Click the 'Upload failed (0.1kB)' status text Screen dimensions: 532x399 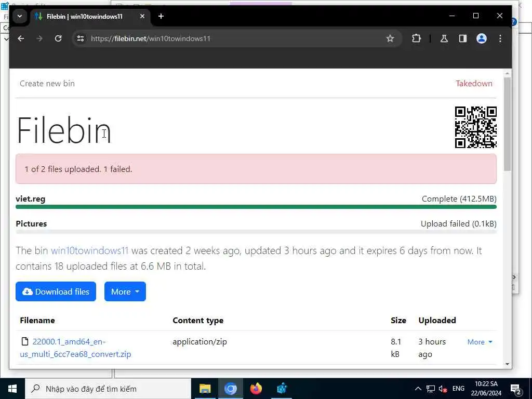tap(458, 224)
